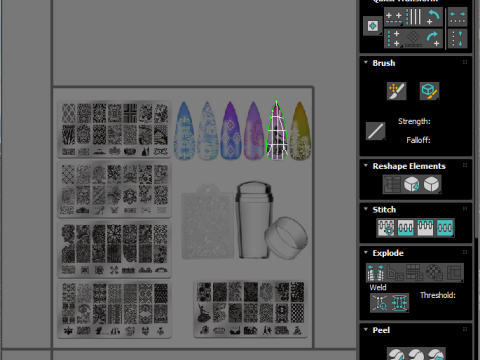Image resolution: width=480 pixels, height=360 pixels.
Task: Click the Relax Until Flat lightning icon
Action: tap(412, 184)
